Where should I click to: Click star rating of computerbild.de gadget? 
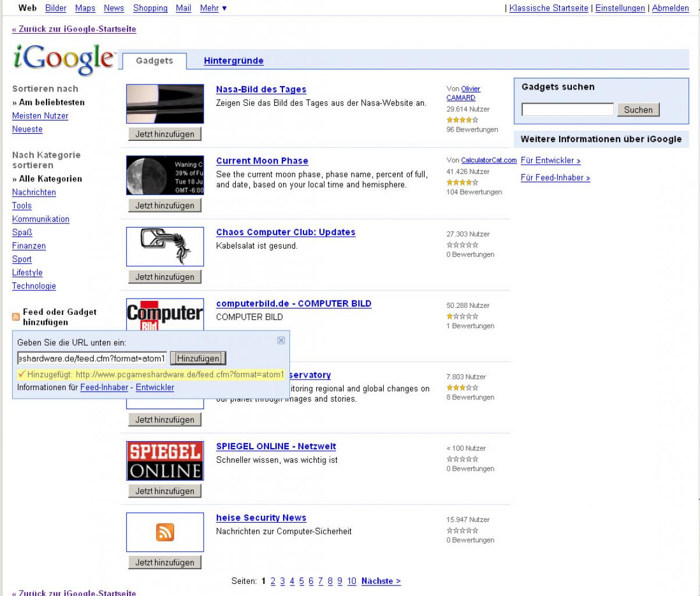462,316
